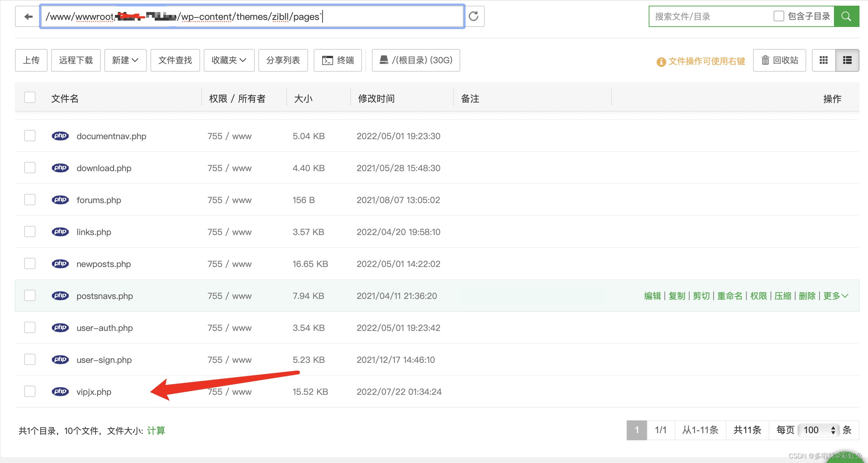The height and width of the screenshot is (463, 868).
Task: Adjust the per-page count stepper
Action: (834, 430)
